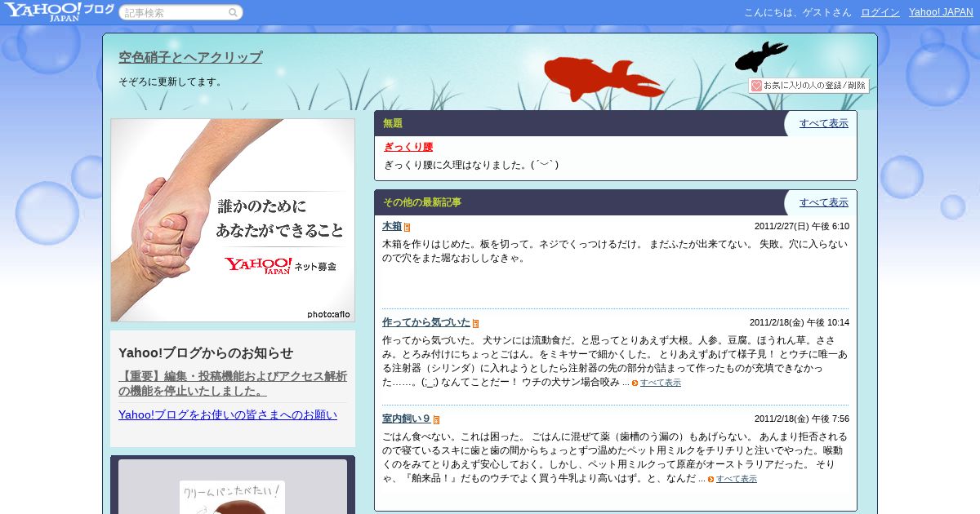Click the クリームパンたべたい profile image
Screen dimensions: 980x514
[233, 497]
